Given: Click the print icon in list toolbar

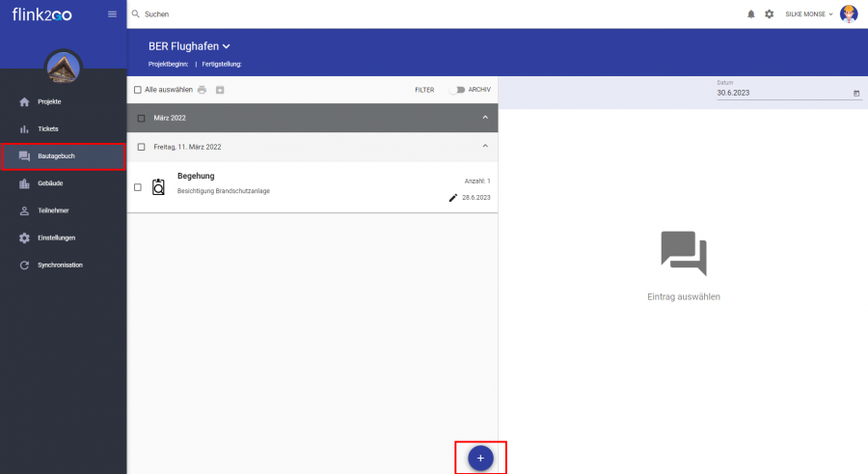Looking at the screenshot, I should (203, 90).
